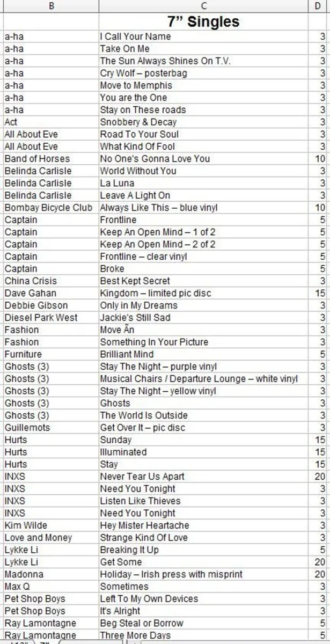Select the 'Breaking It Up' cell
The width and height of the screenshot is (330, 644).
203,550
